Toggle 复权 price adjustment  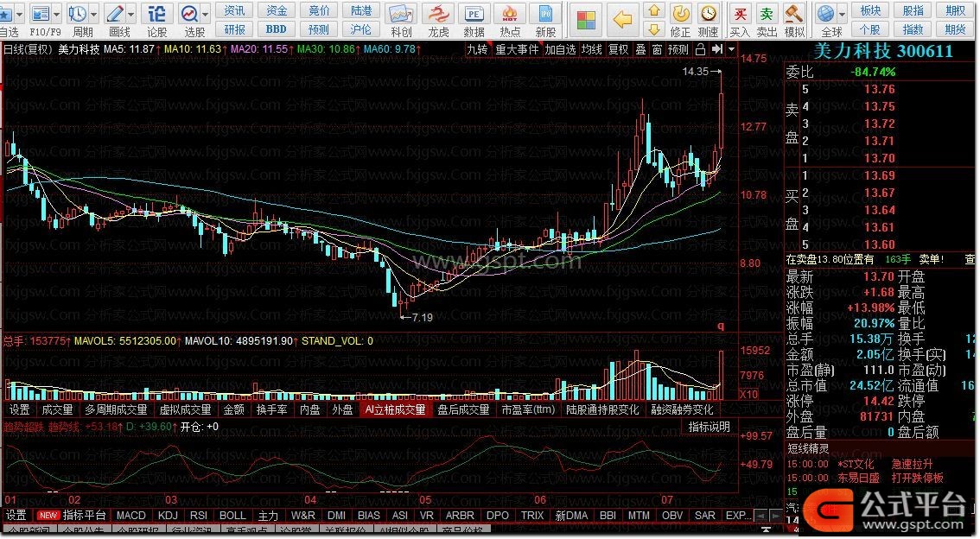(619, 49)
